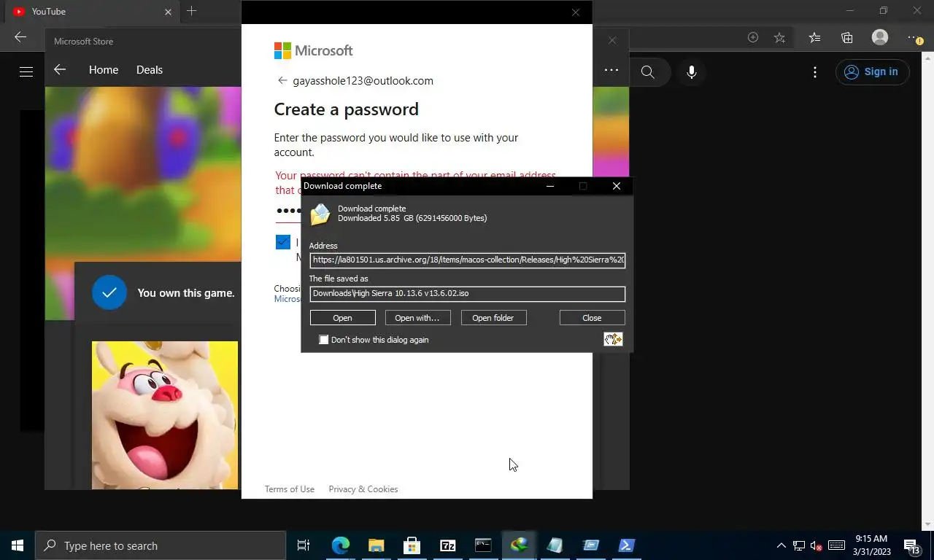Viewport: 934px width, 560px height.
Task: Go back from Create a password
Action: [x=282, y=81]
